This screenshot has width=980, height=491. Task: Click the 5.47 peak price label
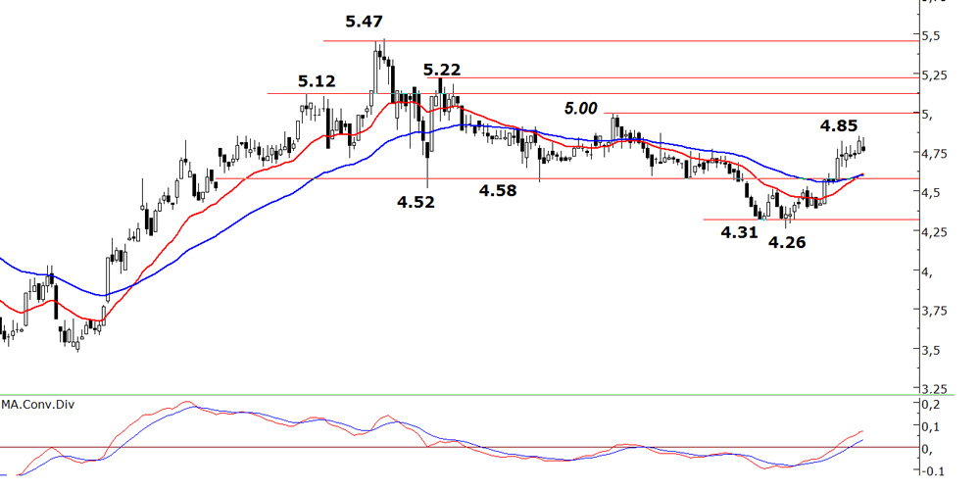(364, 22)
